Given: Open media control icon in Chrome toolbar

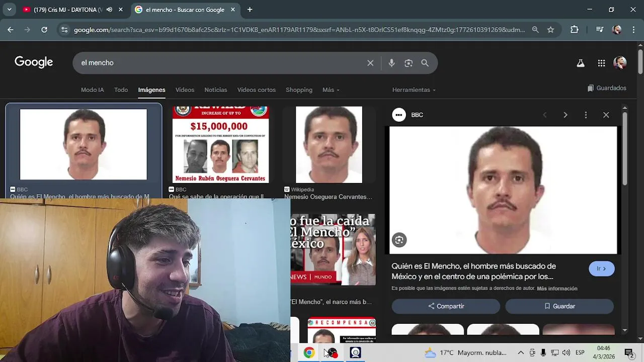Looking at the screenshot, I should point(599,30).
